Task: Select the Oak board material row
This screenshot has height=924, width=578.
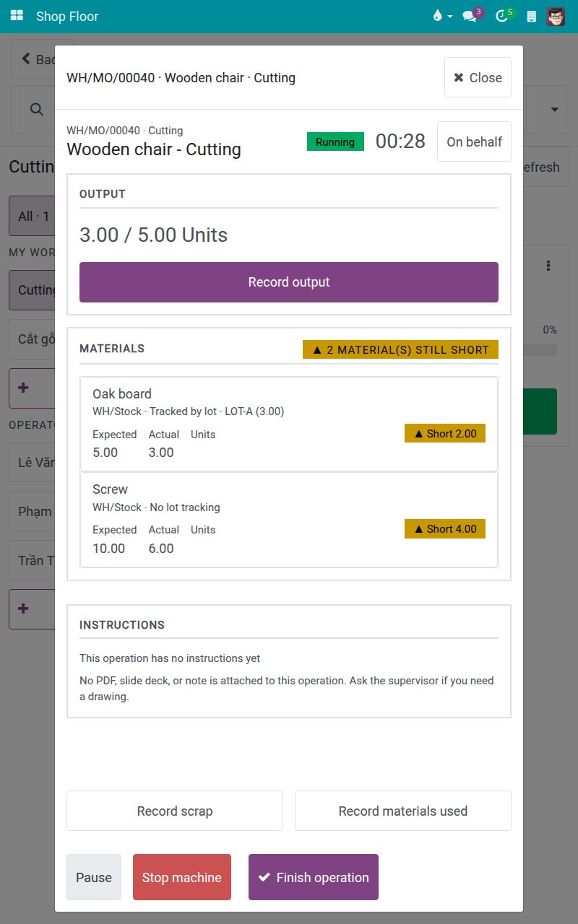Action: tap(289, 424)
